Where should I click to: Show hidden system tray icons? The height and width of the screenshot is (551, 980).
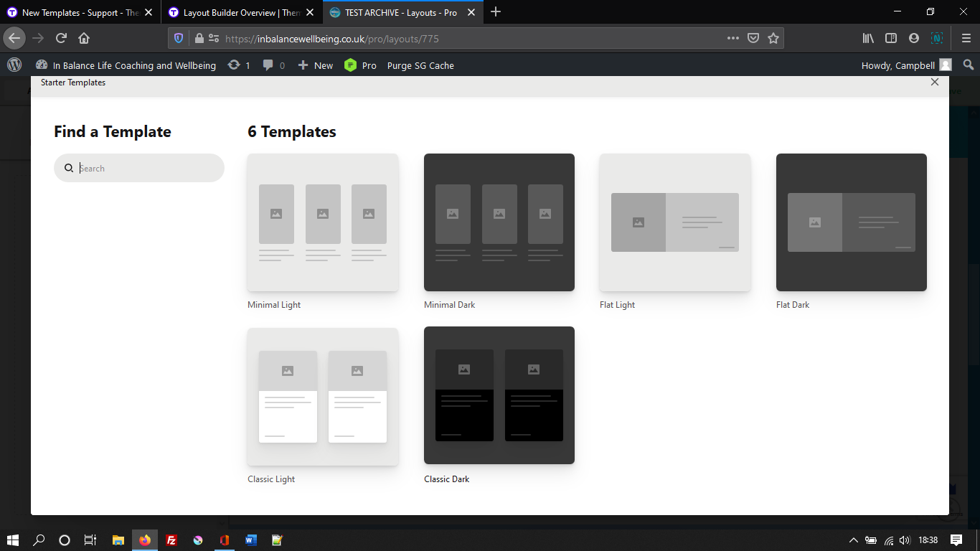coord(853,540)
